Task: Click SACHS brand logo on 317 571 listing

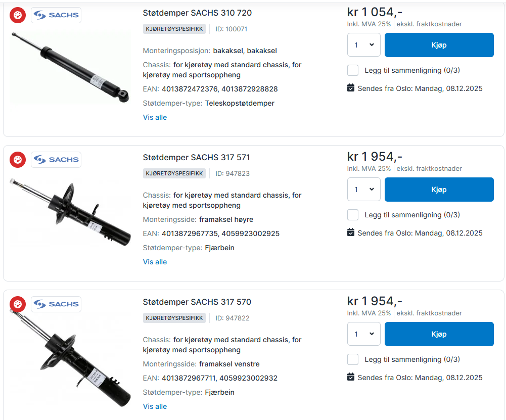Action: [x=56, y=160]
